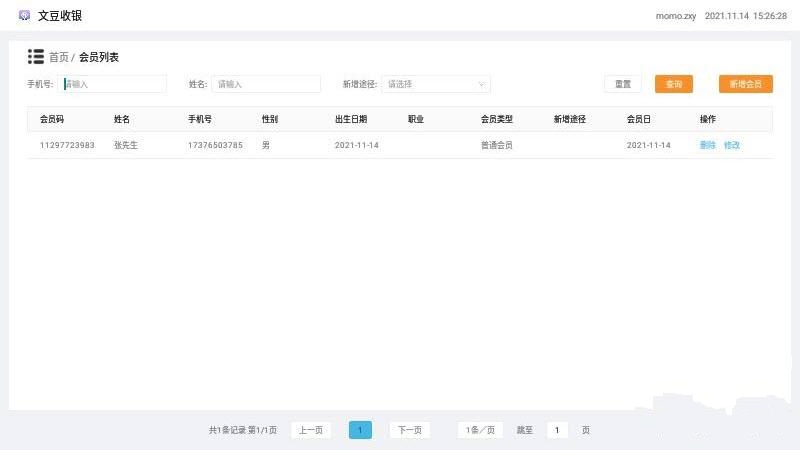Go to previous page with 上一页
This screenshot has height=450, width=800.
(311, 430)
